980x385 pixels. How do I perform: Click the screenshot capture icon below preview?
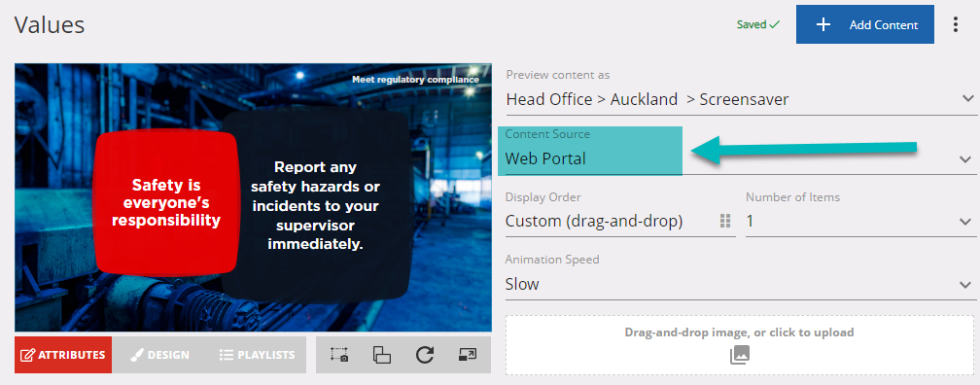tap(339, 354)
